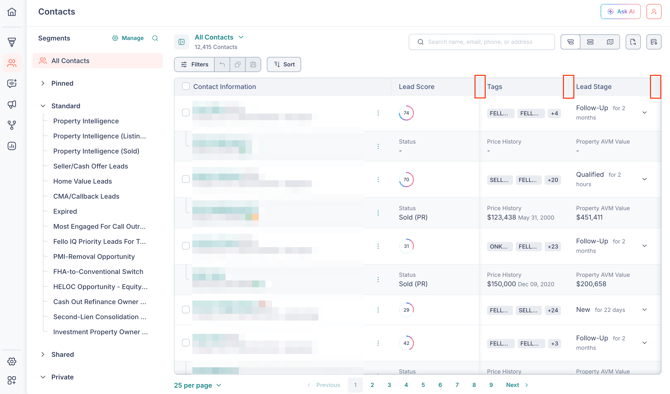
Task: Open three-dot menu for lead score 74 row
Action: [x=378, y=113]
